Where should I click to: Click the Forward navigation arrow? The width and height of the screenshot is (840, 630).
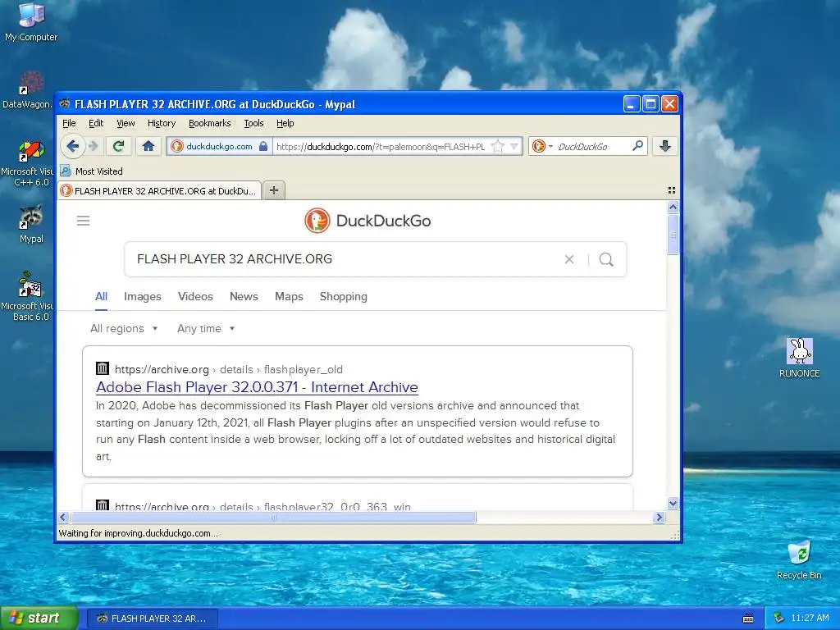click(94, 146)
